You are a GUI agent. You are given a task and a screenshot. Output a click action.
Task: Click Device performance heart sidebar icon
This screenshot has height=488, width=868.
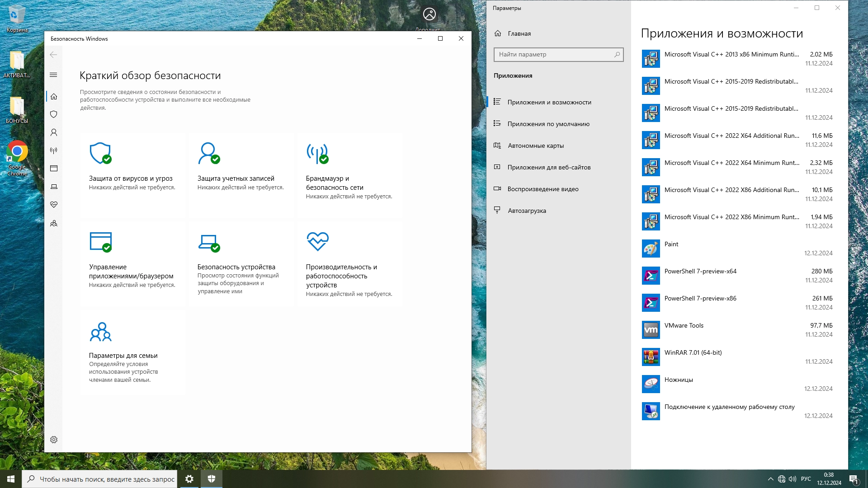coord(54,205)
